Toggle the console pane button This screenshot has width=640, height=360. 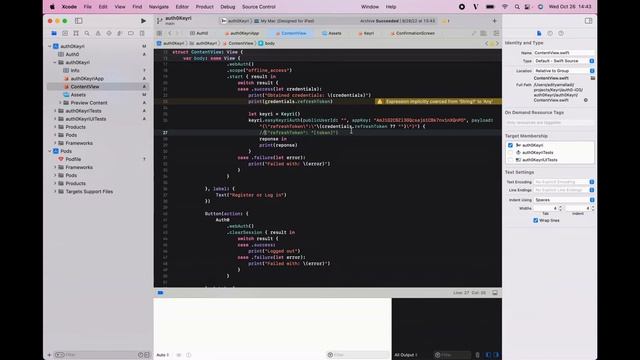[496, 355]
